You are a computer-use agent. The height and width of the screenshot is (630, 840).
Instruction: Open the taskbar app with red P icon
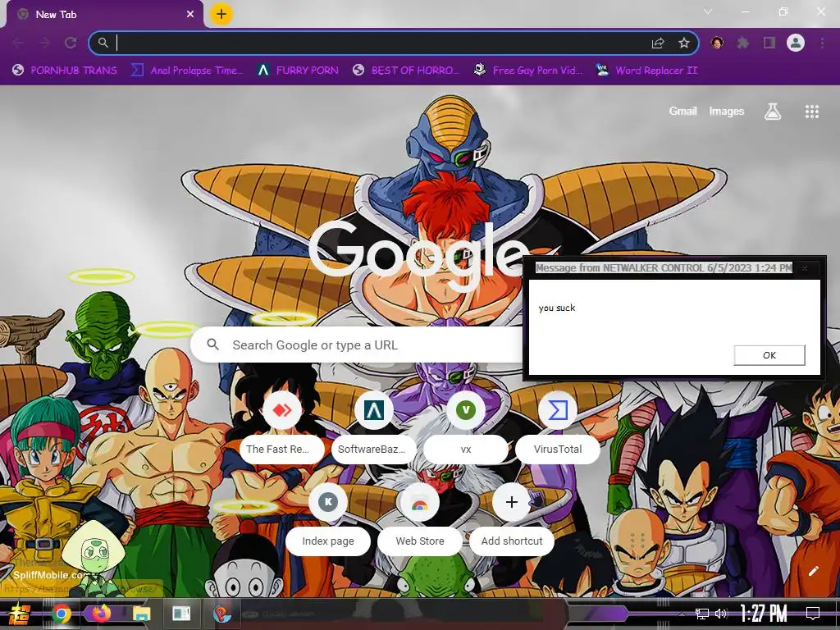[x=221, y=614]
